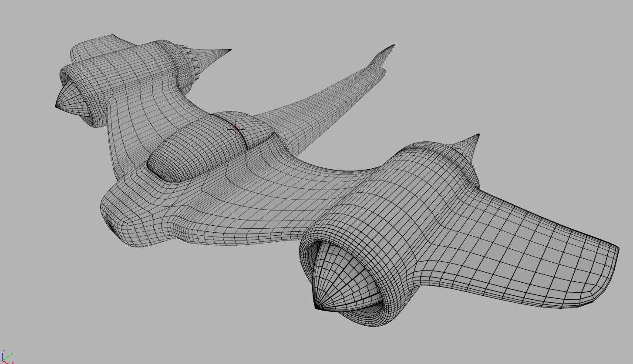The image size is (633, 364).
Task: Click the 3D cursor crosshair on the canopy
Action: pos(236,129)
